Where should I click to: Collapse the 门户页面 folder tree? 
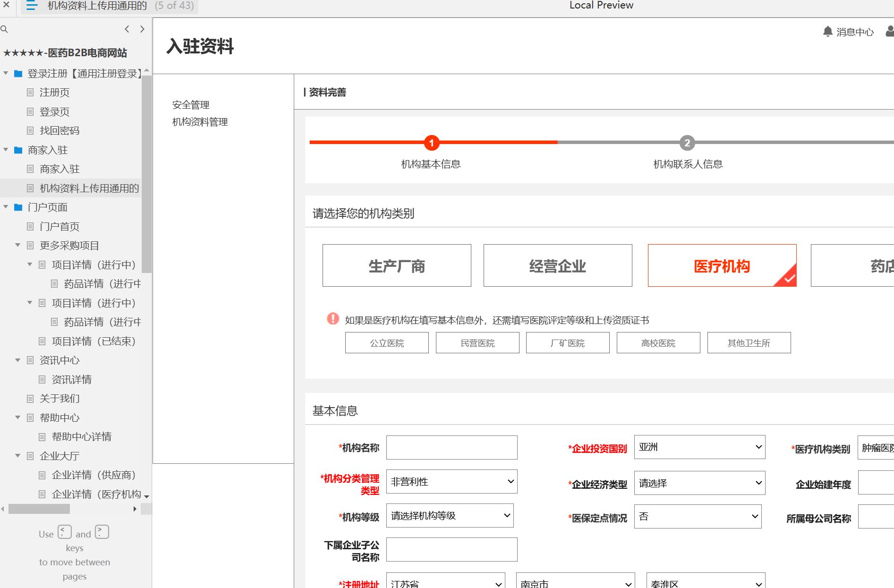pyautogui.click(x=6, y=207)
